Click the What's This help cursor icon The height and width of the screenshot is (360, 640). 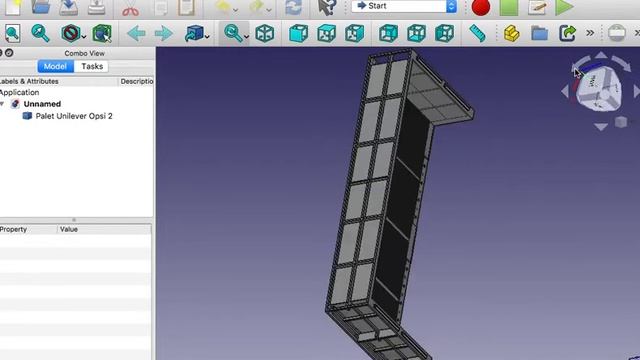point(327,7)
